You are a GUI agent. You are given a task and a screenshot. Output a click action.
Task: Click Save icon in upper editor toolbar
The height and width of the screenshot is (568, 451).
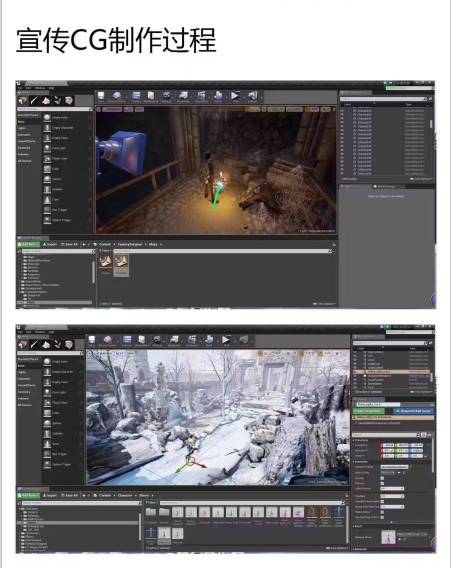(101, 96)
